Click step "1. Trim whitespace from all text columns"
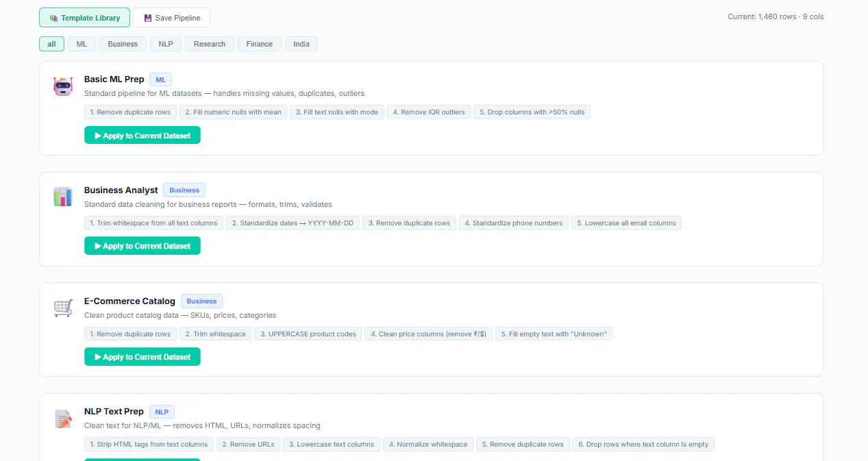The height and width of the screenshot is (461, 868). pos(153,223)
